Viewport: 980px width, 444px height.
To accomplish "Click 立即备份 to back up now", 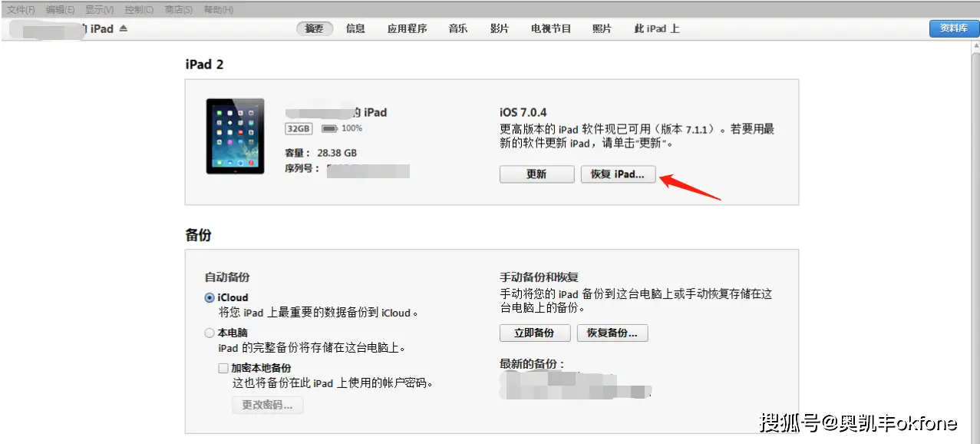I will [x=535, y=333].
